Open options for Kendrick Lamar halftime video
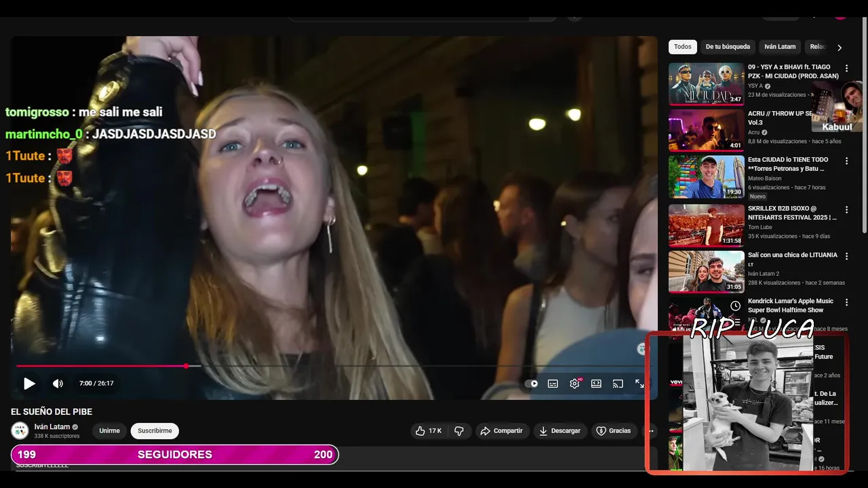Viewport: 868px width, 488px height. [846, 302]
